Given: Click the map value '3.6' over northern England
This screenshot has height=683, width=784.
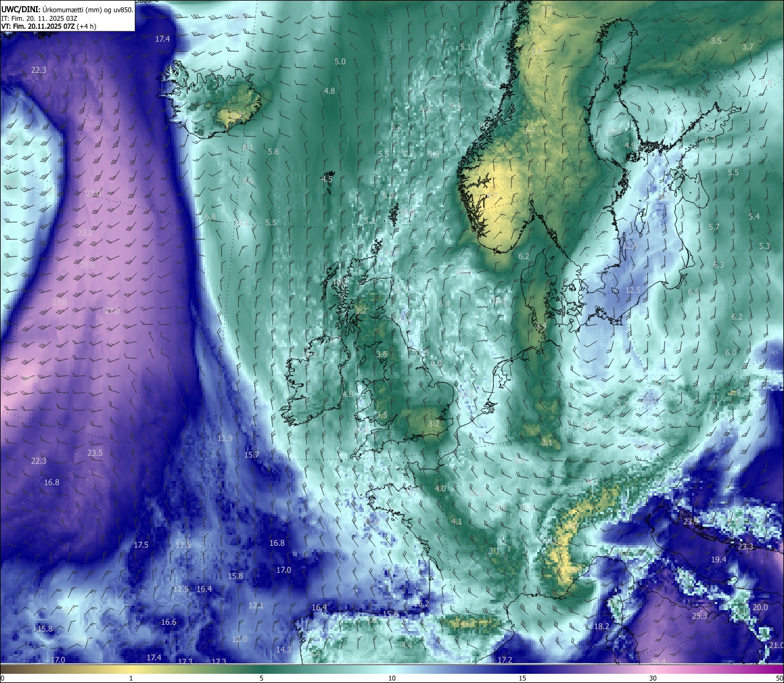Looking at the screenshot, I should coord(382,355).
